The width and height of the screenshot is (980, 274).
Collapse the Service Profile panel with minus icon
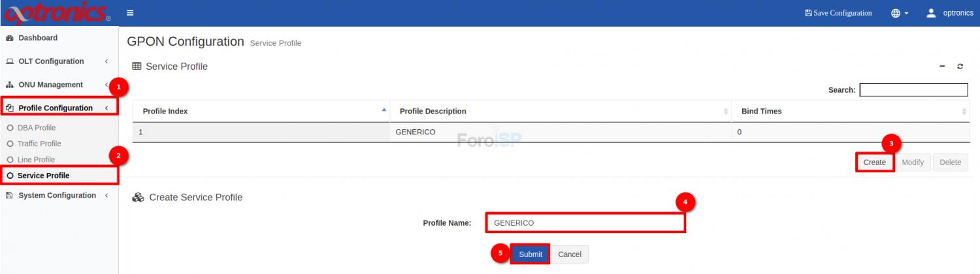pyautogui.click(x=942, y=67)
